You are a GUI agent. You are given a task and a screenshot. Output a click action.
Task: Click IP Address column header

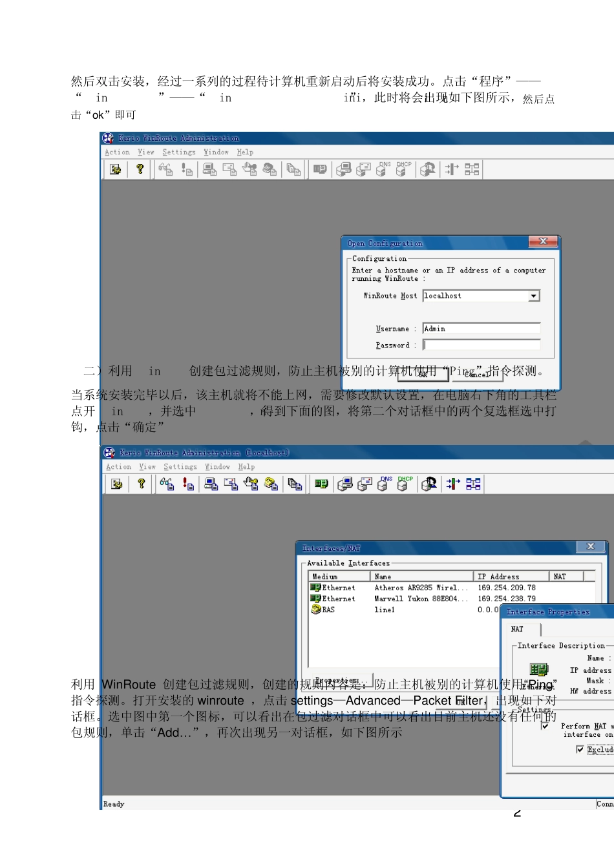512,577
